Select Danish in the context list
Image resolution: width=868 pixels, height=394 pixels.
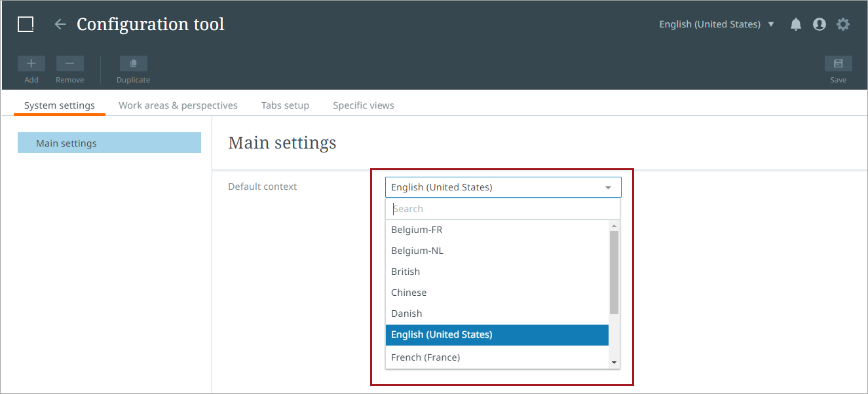coord(497,313)
